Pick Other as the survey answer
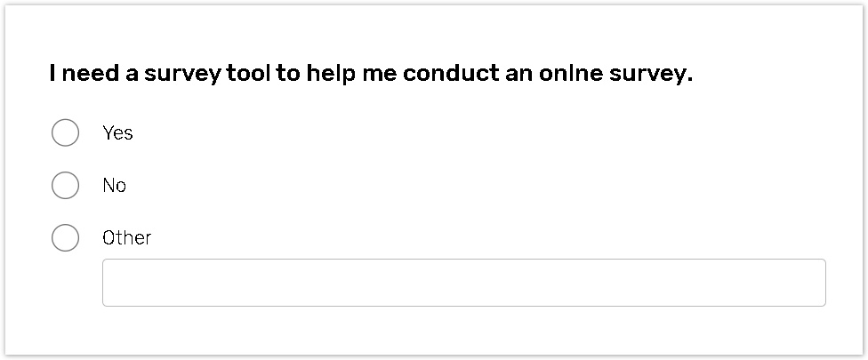Viewport: 868px width, 360px height. coord(66,238)
